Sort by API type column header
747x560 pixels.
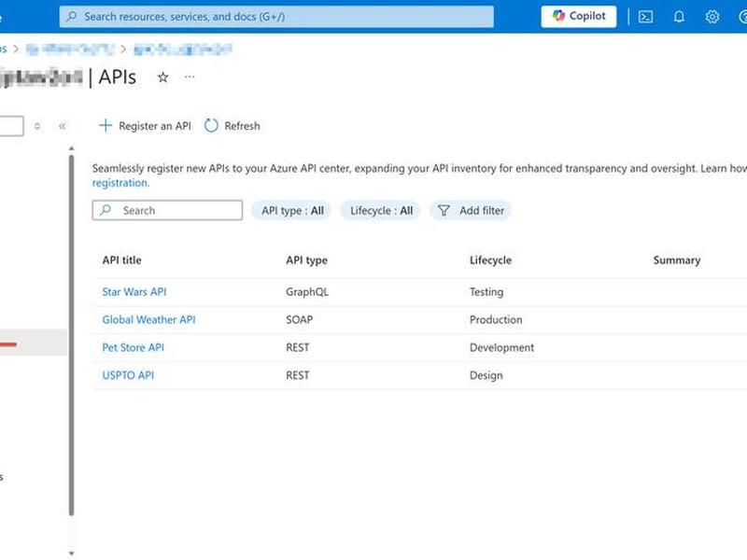pos(307,260)
